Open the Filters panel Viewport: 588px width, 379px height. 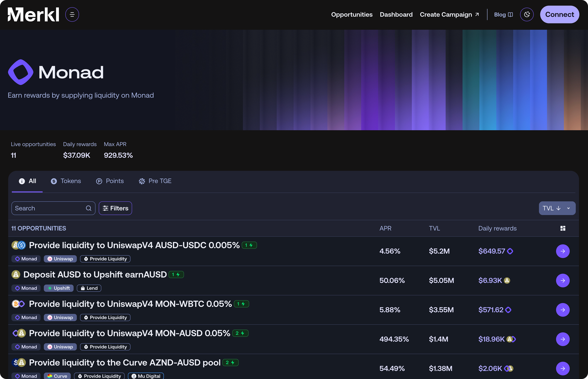point(115,208)
